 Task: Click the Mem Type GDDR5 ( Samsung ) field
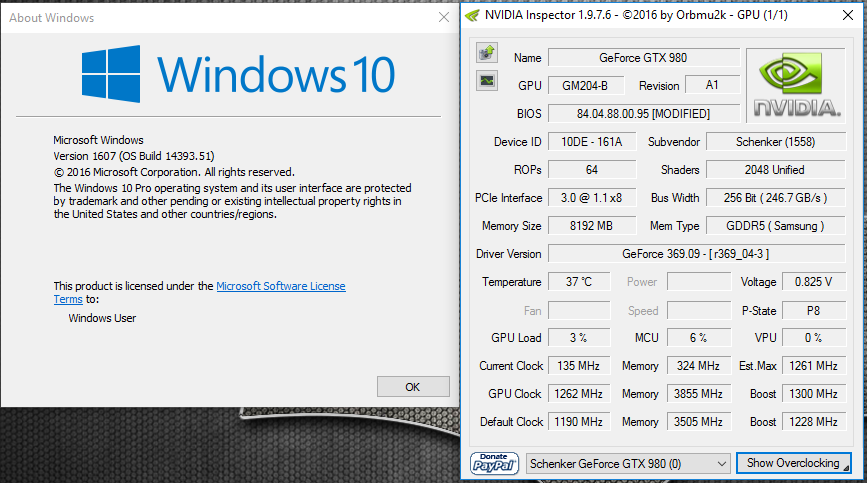coord(776,225)
